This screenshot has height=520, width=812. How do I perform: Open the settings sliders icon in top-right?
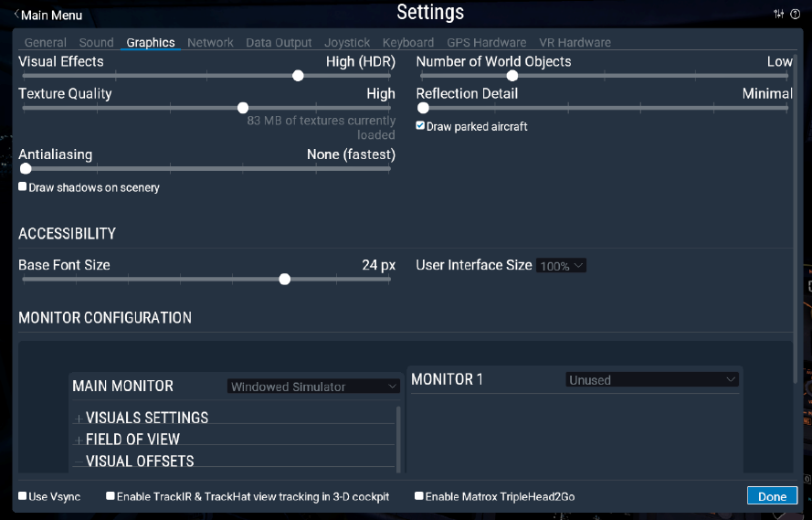pyautogui.click(x=778, y=14)
